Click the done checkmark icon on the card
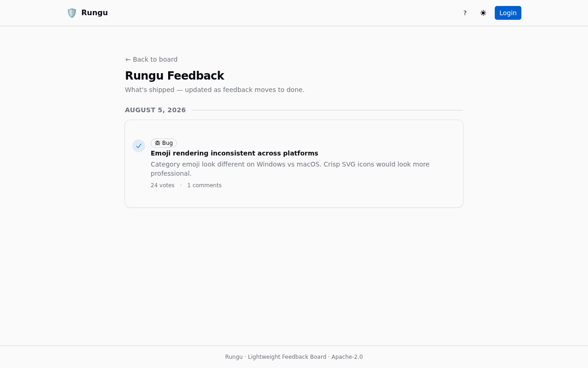This screenshot has width=588, height=368. (139, 146)
